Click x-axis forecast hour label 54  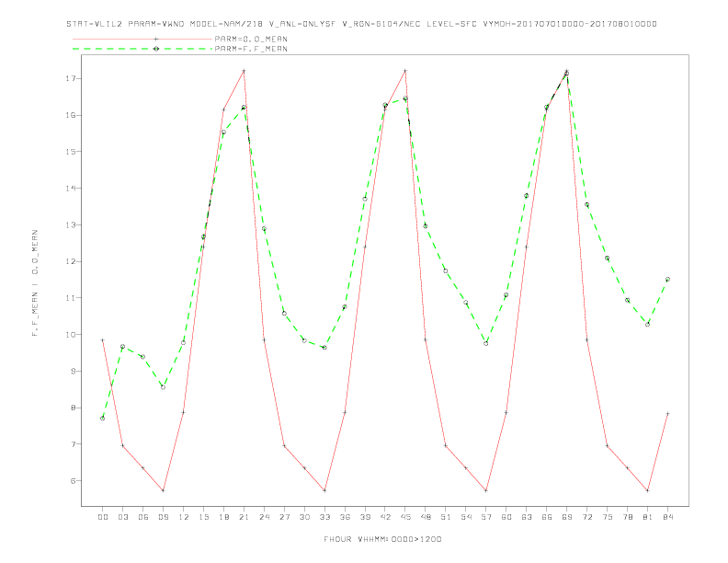click(466, 517)
